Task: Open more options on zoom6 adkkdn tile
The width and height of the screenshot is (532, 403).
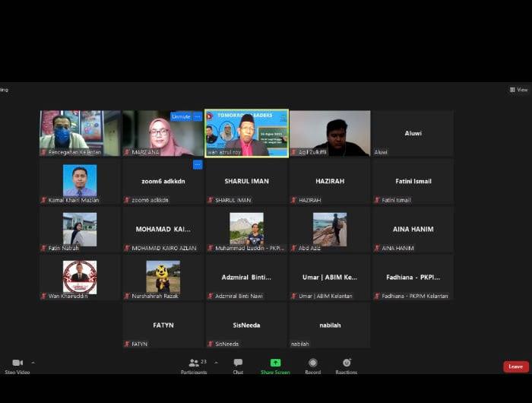Action: [198, 164]
